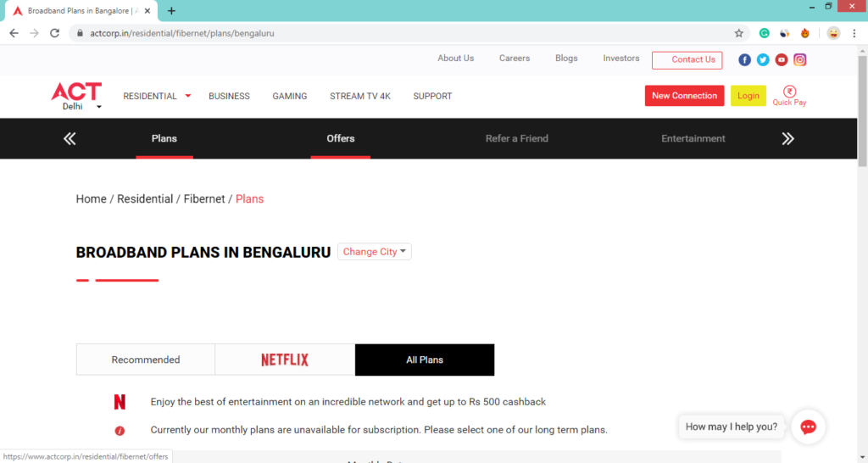The height and width of the screenshot is (463, 868).
Task: Click the Netflix N cashback icon
Action: pos(120,402)
